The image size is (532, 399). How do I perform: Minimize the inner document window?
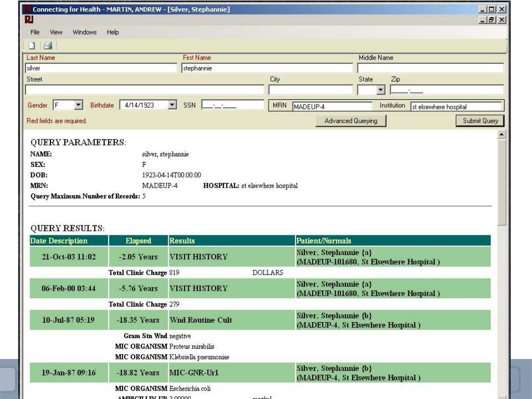tap(483, 20)
